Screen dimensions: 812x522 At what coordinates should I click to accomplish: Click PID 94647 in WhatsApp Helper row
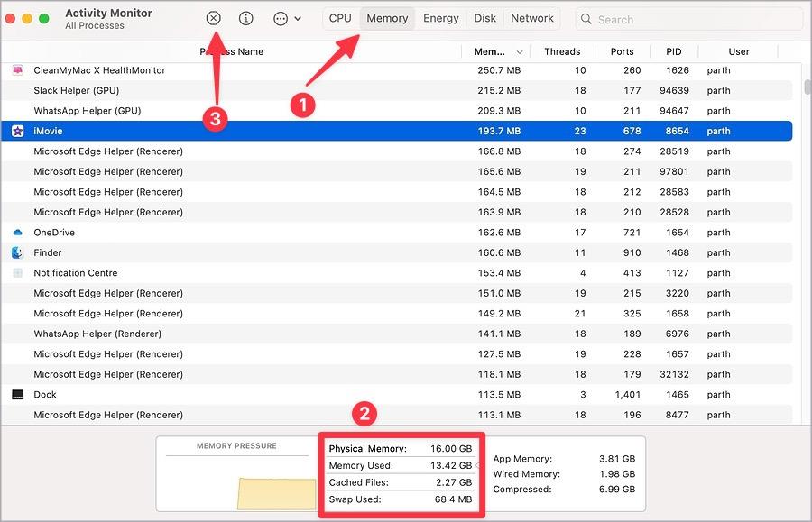674,111
